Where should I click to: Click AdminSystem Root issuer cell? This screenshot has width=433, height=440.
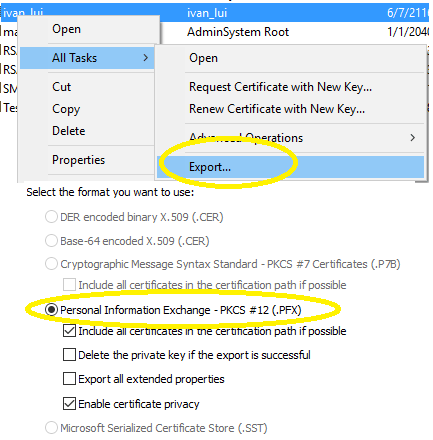pyautogui.click(x=238, y=32)
